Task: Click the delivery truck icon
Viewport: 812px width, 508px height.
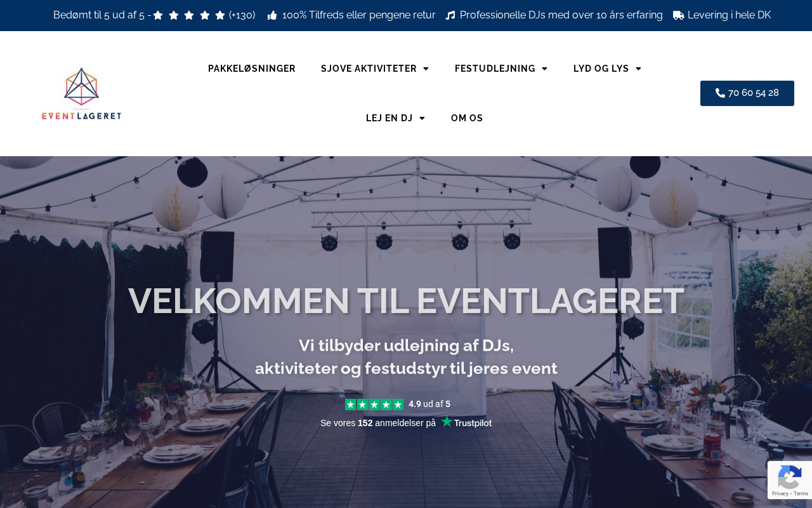Action: tap(679, 15)
